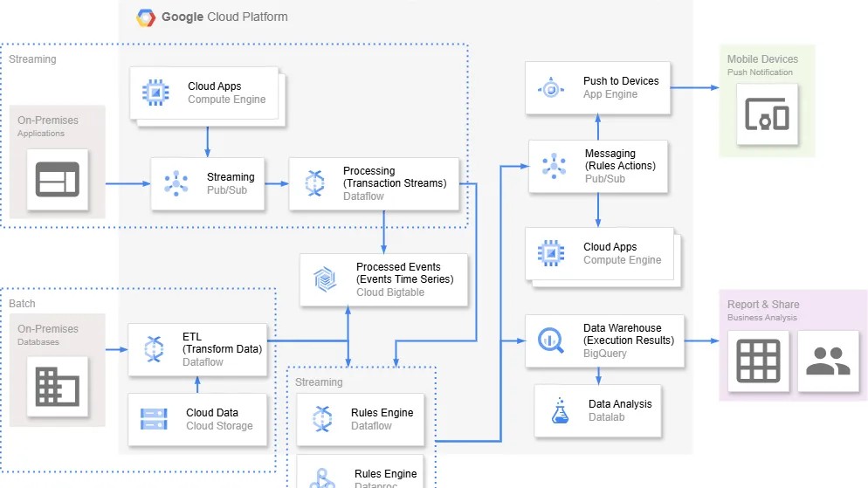Click the On-Premises Applications window icon
The height and width of the screenshot is (488, 868).
click(58, 179)
